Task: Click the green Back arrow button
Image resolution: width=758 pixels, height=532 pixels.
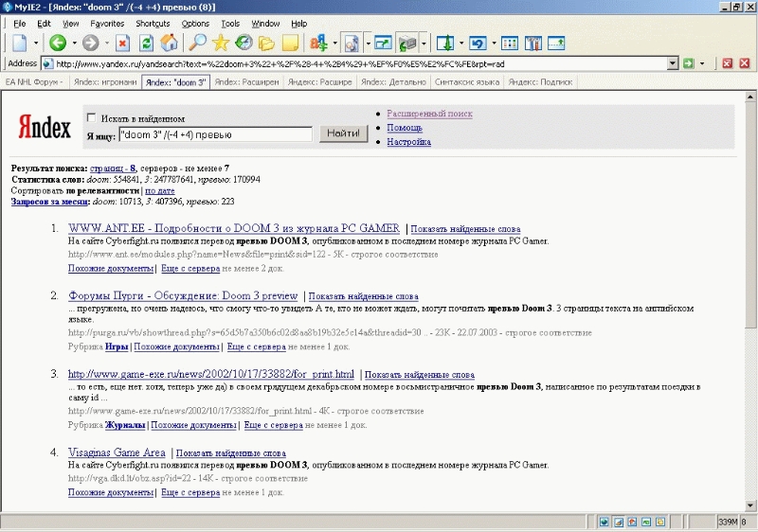Action: pyautogui.click(x=58, y=43)
